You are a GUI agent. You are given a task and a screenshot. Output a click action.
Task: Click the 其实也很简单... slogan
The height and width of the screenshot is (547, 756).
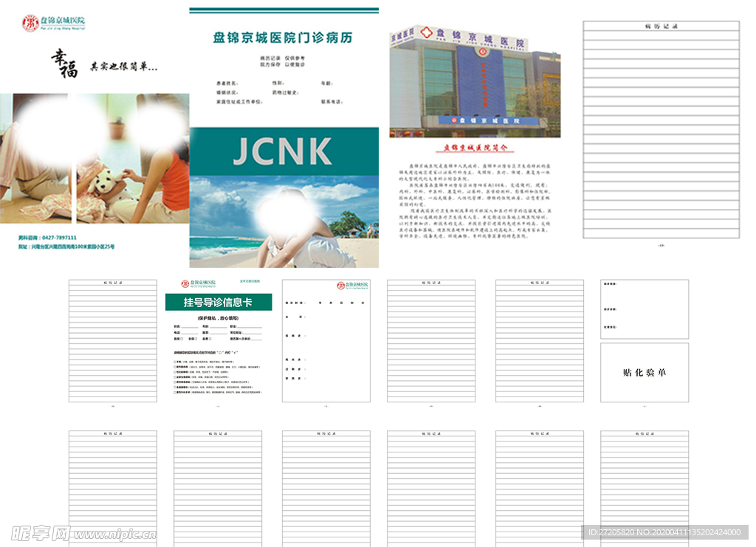click(123, 66)
